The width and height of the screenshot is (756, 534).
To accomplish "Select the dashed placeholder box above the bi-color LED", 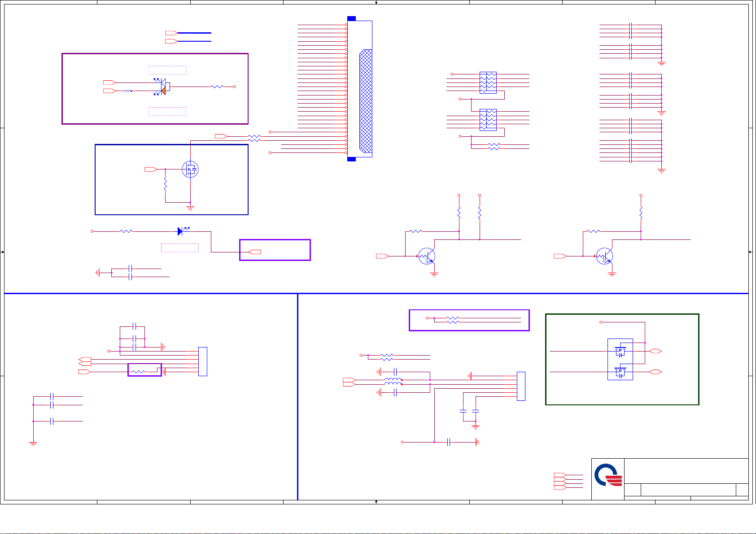I will tap(167, 70).
